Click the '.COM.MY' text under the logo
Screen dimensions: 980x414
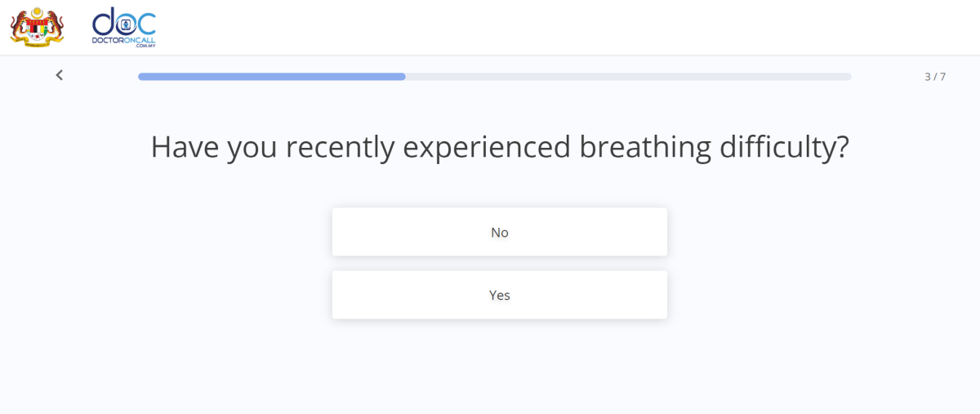[x=145, y=46]
